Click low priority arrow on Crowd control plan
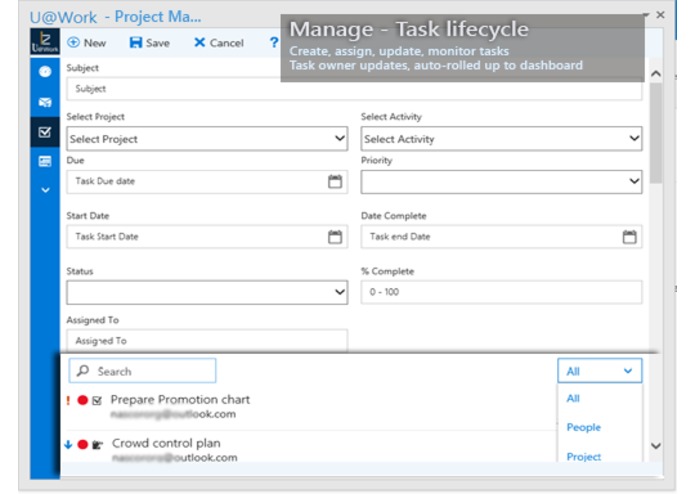695x494 pixels. (68, 444)
